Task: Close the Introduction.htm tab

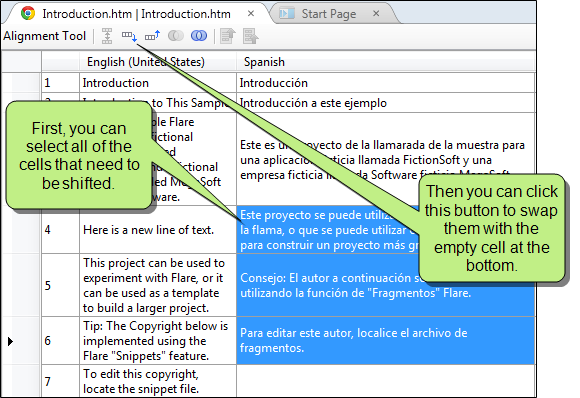Action: pos(251,14)
